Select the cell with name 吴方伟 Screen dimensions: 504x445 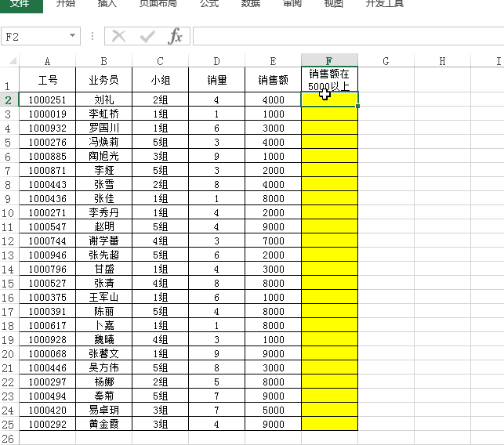click(x=103, y=368)
